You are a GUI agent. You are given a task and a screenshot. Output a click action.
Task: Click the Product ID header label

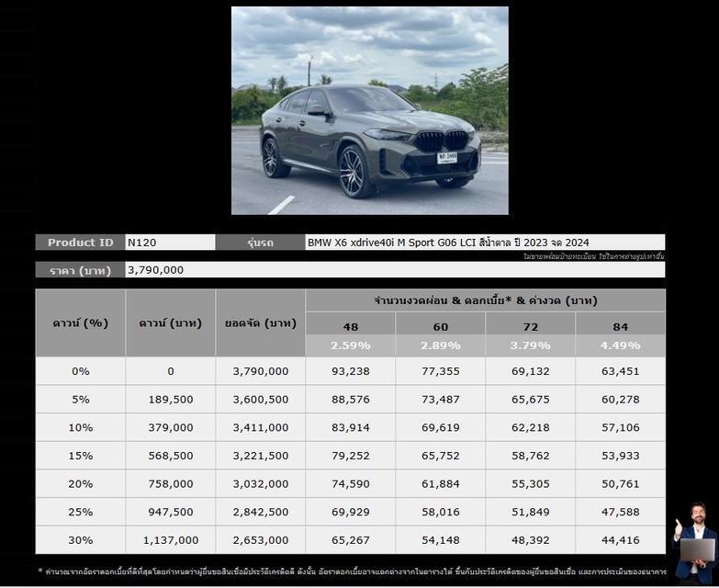[81, 243]
